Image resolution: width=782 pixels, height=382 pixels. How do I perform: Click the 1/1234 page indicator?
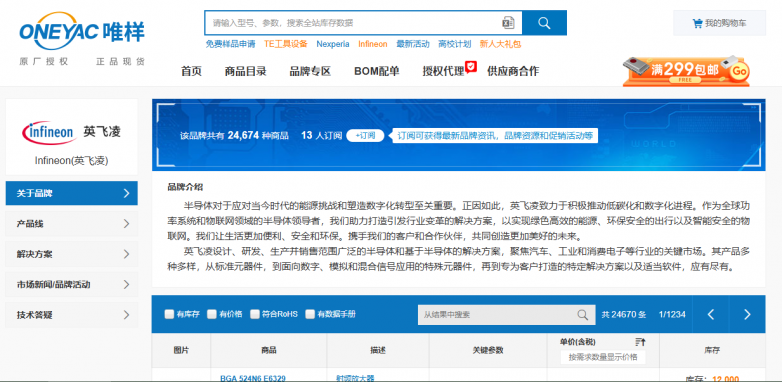pyautogui.click(x=672, y=315)
